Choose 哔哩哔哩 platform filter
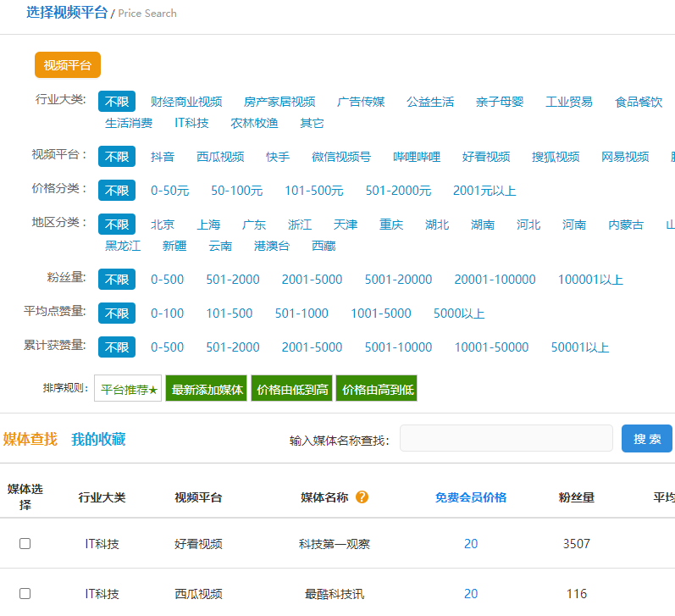This screenshot has height=616, width=675. pos(417,157)
